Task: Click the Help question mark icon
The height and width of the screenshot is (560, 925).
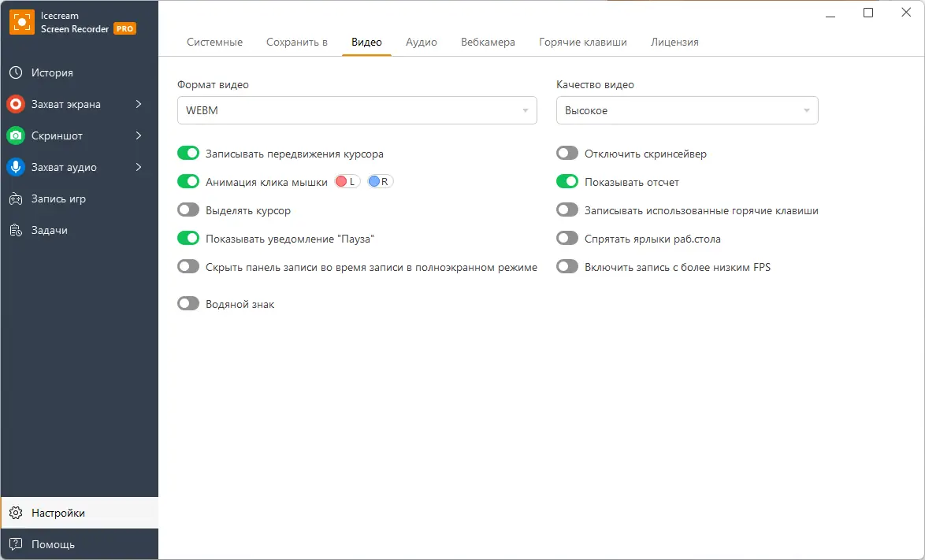Action: [16, 544]
